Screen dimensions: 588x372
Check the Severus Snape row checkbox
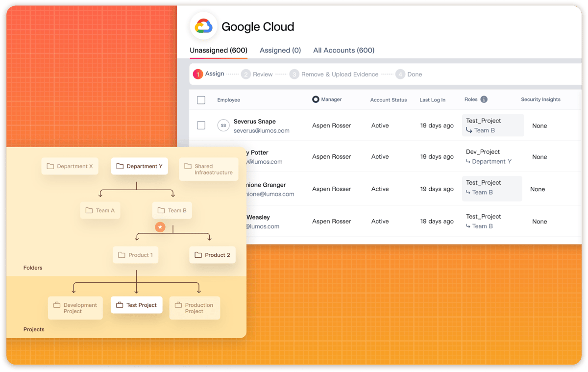(x=201, y=125)
